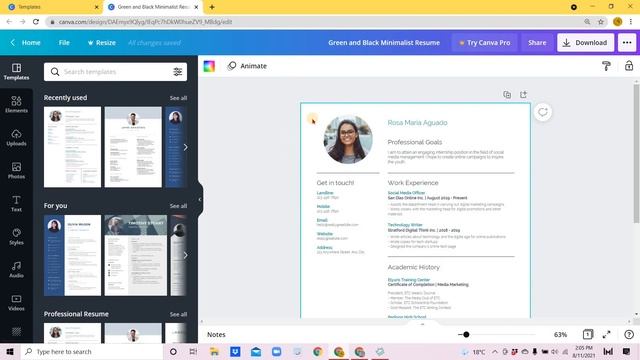This screenshot has width=640, height=360.
Task: Select the Professional Goals heading
Action: [x=415, y=142]
